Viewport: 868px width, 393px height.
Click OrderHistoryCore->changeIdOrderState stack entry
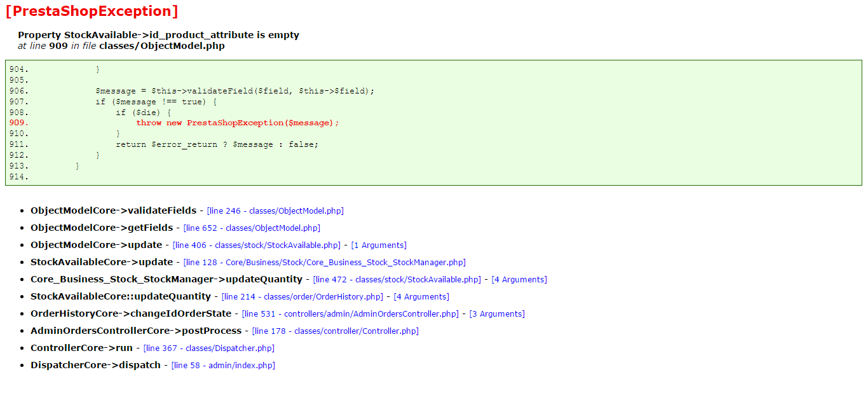coord(131,314)
